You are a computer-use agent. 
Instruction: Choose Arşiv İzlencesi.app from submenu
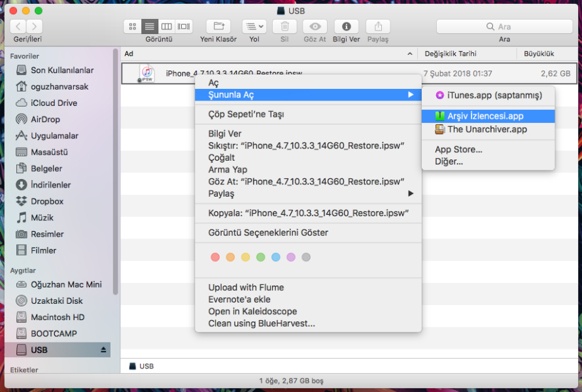(485, 116)
